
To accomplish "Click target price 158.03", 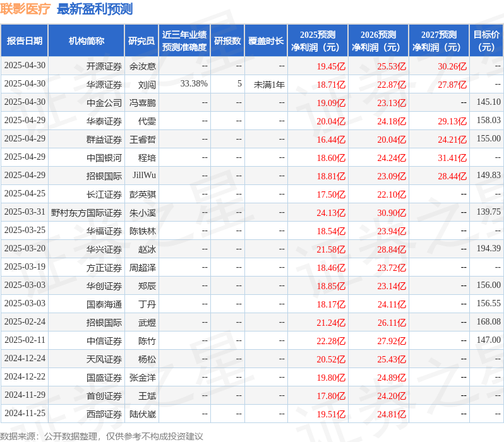I will [489, 120].
